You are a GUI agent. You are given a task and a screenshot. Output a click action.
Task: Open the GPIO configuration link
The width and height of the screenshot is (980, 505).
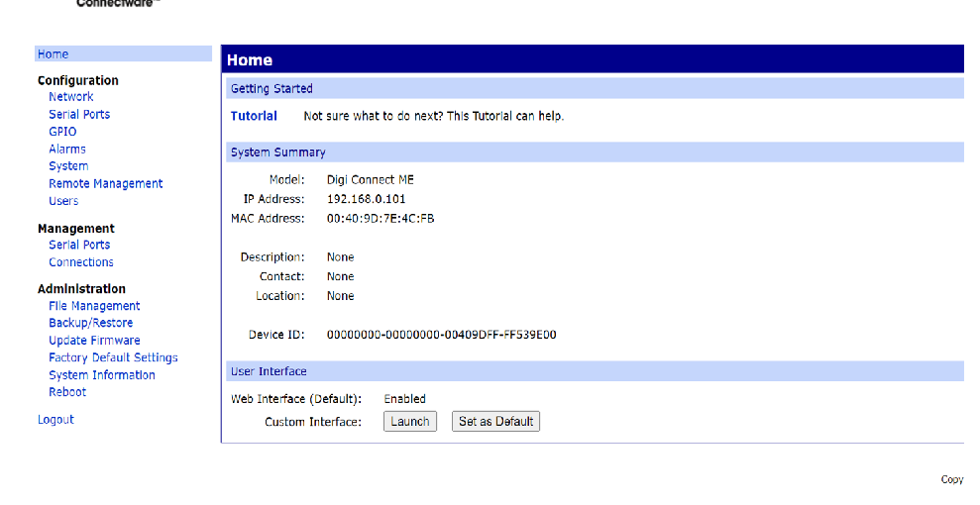(62, 132)
